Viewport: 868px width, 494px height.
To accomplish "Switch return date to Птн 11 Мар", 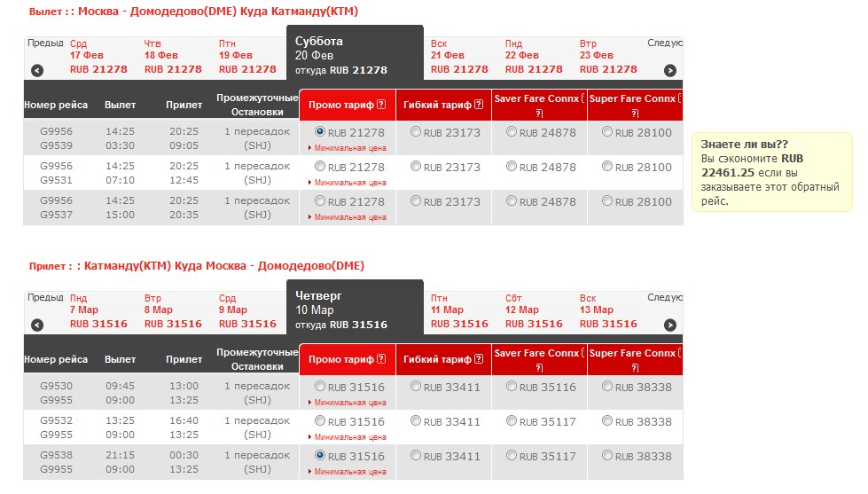I will pos(458,311).
